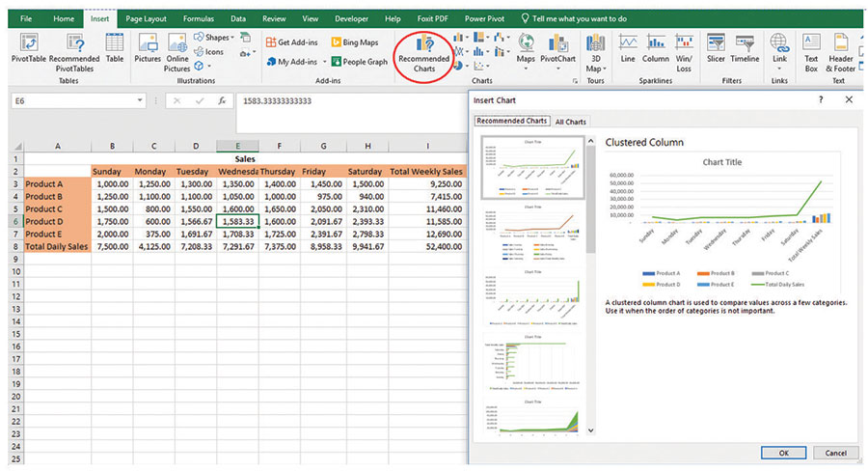This screenshot has width=868, height=471.
Task: Click the scroll down arrow in chart list
Action: click(590, 430)
